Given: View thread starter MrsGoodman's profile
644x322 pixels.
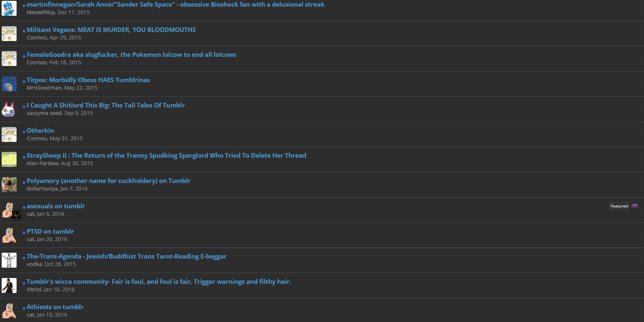Looking at the screenshot, I should click(x=44, y=88).
